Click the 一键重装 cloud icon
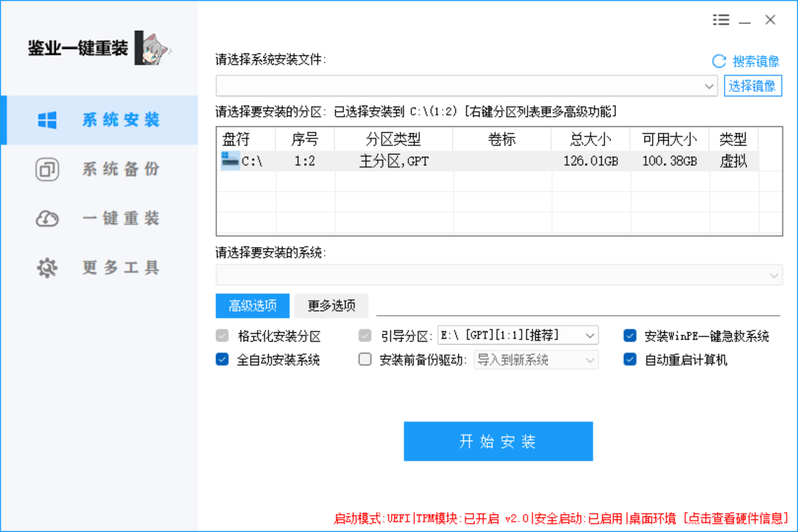Viewport: 798px width, 532px height. 47,219
